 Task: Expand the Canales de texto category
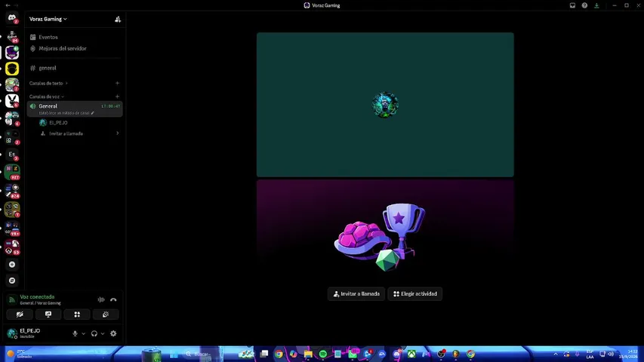pos(48,83)
